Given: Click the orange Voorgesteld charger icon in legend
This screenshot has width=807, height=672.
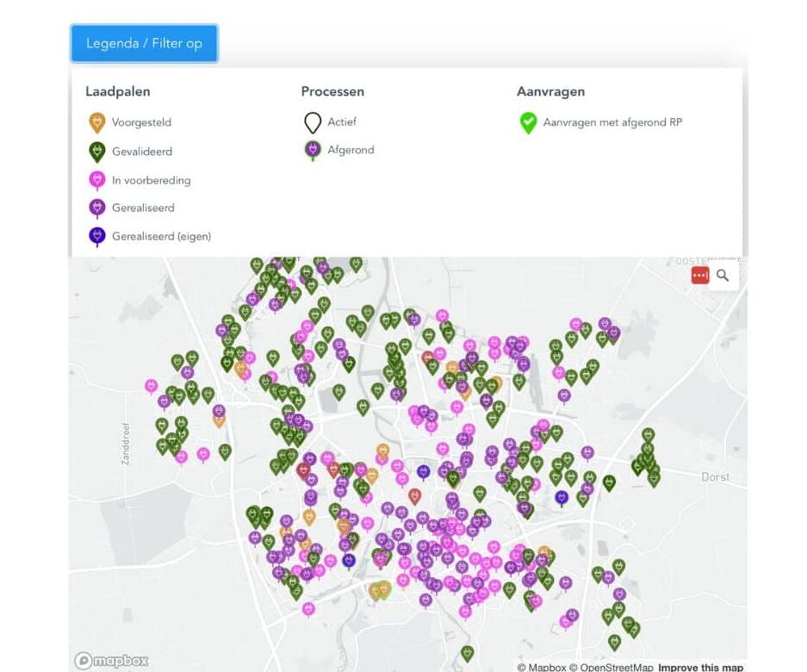Looking at the screenshot, I should (x=97, y=122).
